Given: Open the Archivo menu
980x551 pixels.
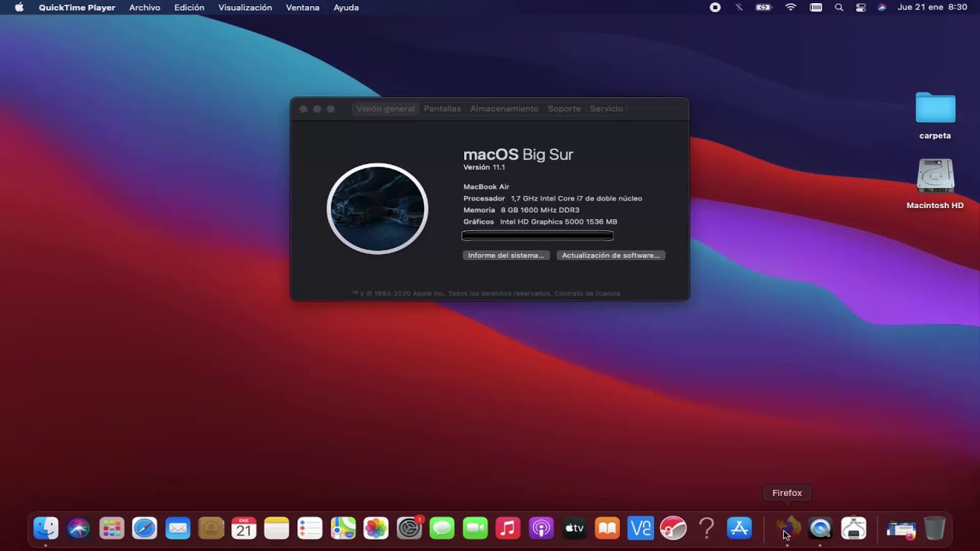Looking at the screenshot, I should [145, 8].
